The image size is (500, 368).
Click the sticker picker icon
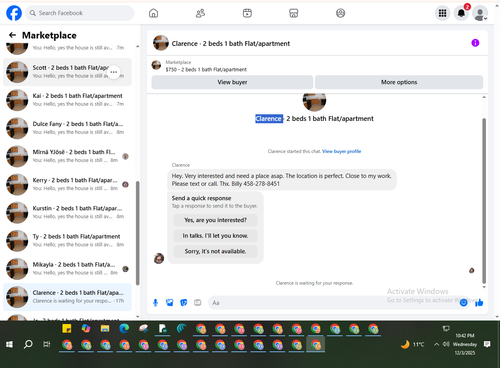[184, 303]
